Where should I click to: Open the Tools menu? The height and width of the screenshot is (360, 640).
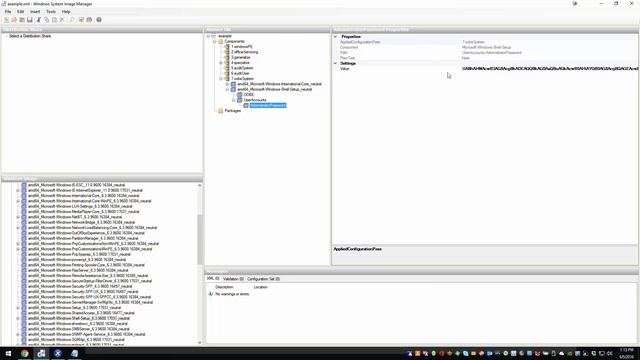51,12
